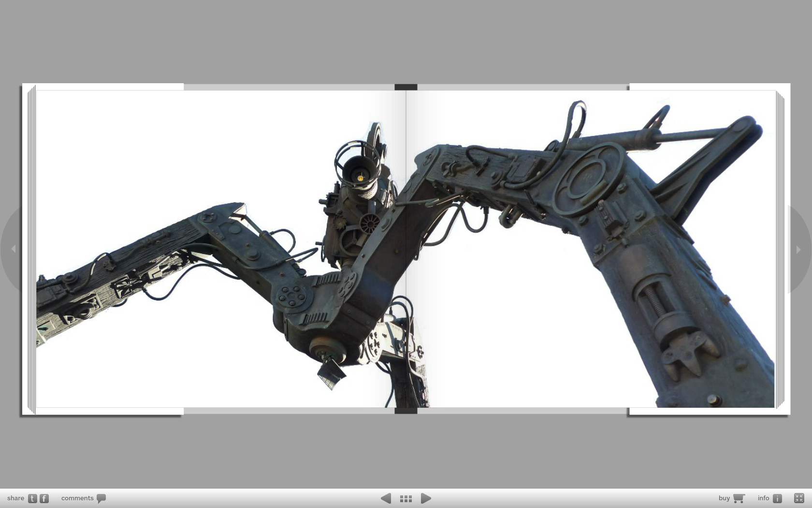The image size is (812, 508).
Task: Flip forward using right side arrow tab
Action: (x=799, y=250)
